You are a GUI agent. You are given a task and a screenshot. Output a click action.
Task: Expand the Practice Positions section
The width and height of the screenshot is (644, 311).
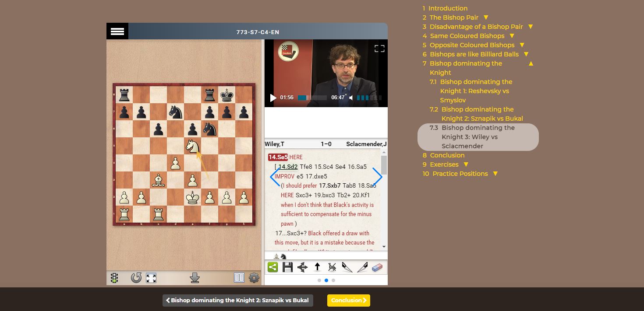point(495,173)
